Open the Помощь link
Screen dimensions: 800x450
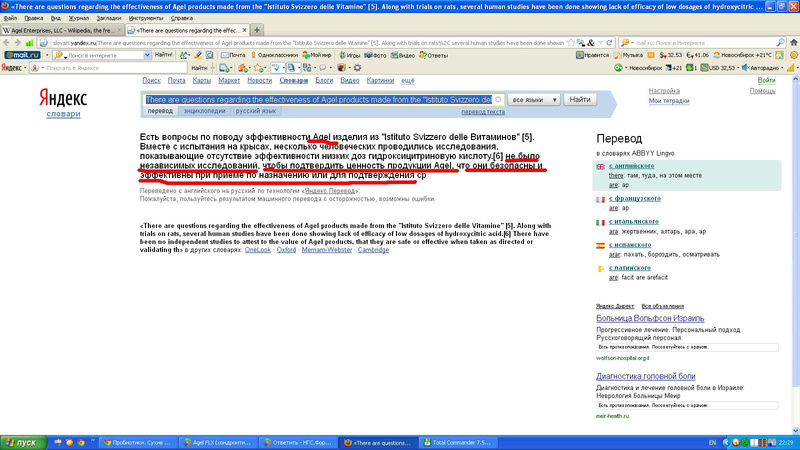[x=762, y=91]
